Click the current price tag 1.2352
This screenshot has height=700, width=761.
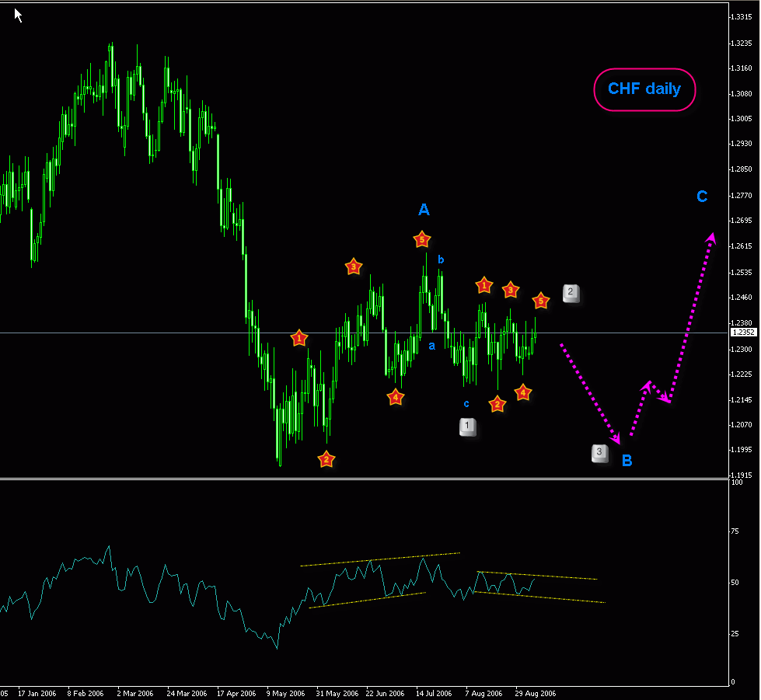(x=743, y=333)
